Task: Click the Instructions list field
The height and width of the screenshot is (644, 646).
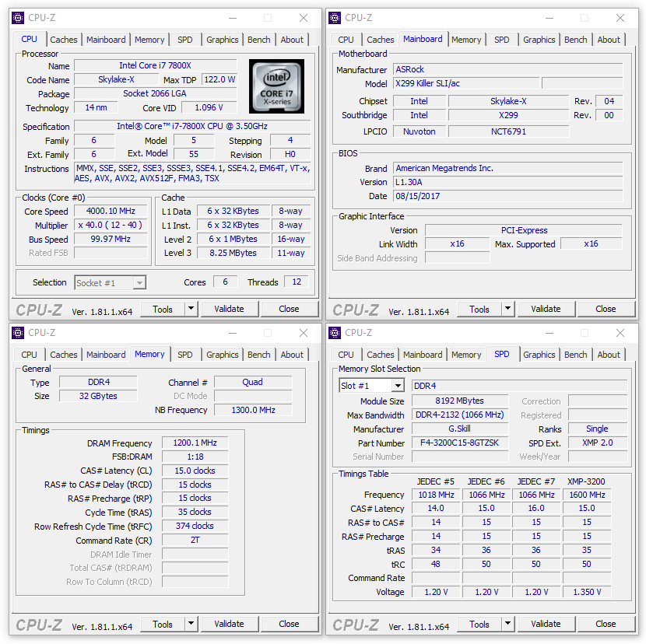Action: tap(192, 173)
